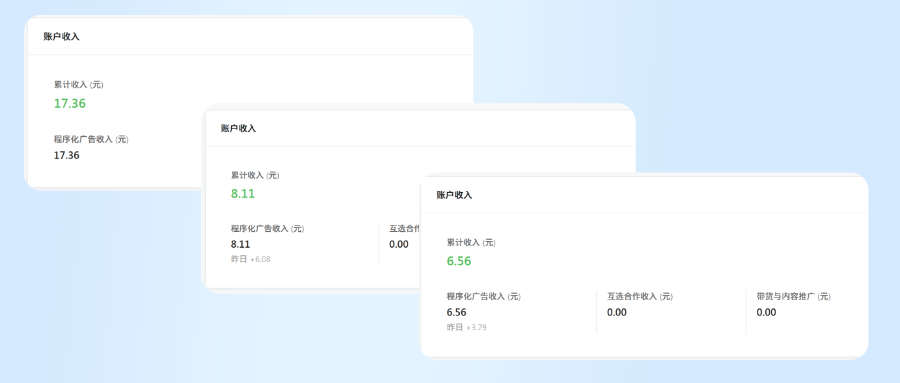900x383 pixels.
Task: Click the black 6.56 programmatic ad income value
Action: tap(456, 312)
